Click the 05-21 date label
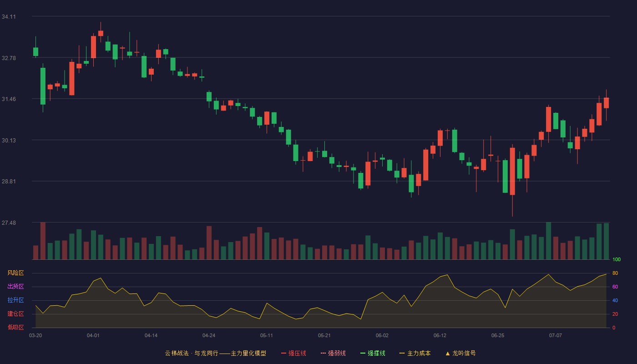637x364 pixels. [x=324, y=335]
